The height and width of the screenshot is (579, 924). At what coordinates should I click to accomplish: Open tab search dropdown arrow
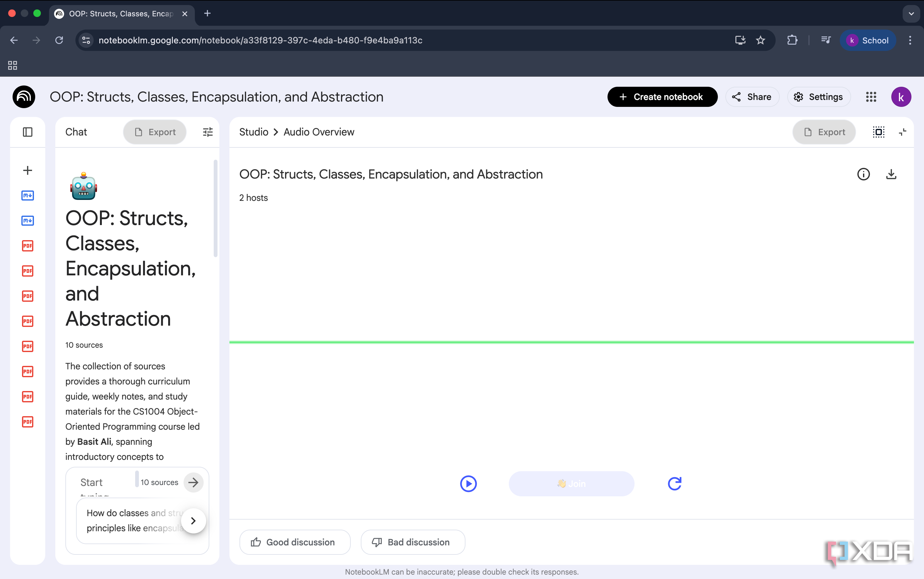[911, 14]
